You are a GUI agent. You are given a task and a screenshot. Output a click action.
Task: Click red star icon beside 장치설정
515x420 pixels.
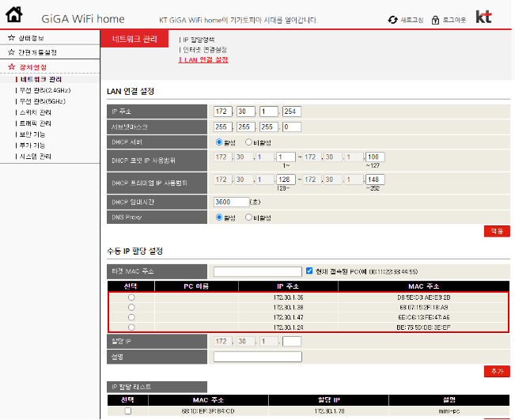coord(11,67)
